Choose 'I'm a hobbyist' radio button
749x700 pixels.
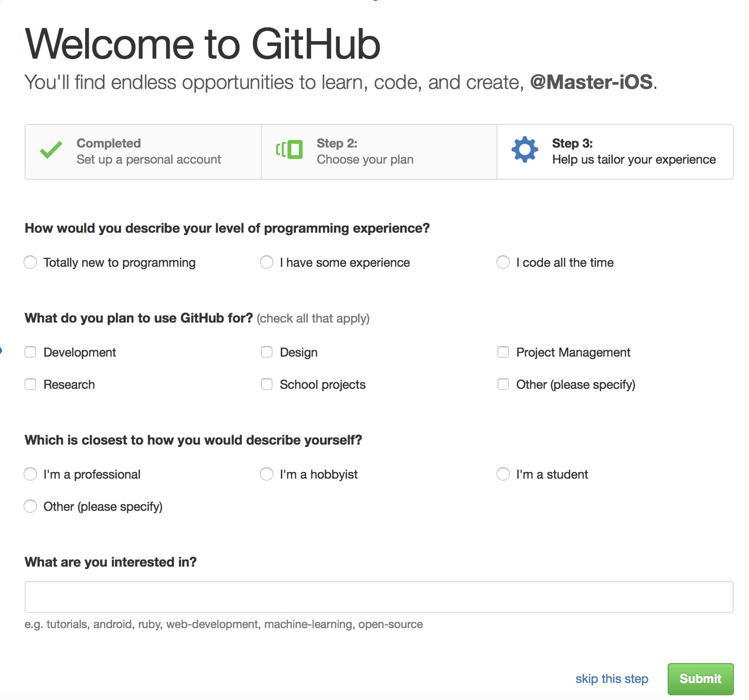267,474
